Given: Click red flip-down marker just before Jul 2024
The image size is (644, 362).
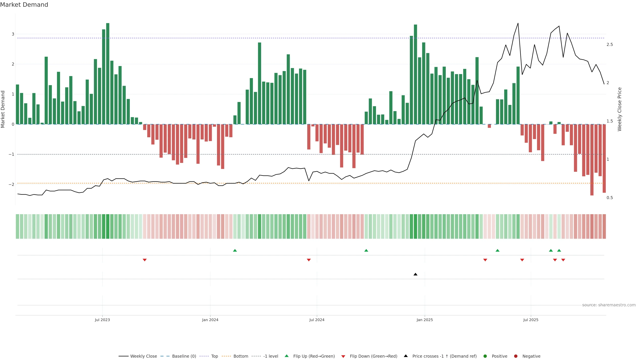Looking at the screenshot, I should click(309, 260).
